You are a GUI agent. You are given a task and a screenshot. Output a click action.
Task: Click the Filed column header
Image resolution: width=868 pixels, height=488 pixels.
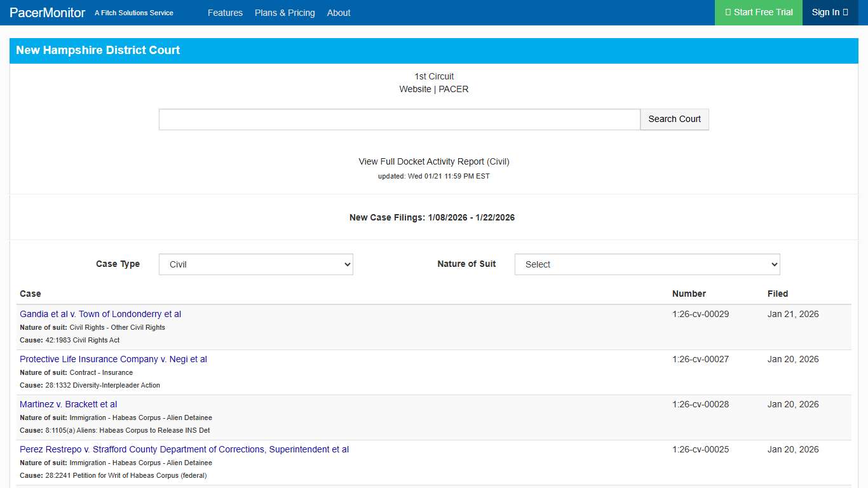point(778,294)
